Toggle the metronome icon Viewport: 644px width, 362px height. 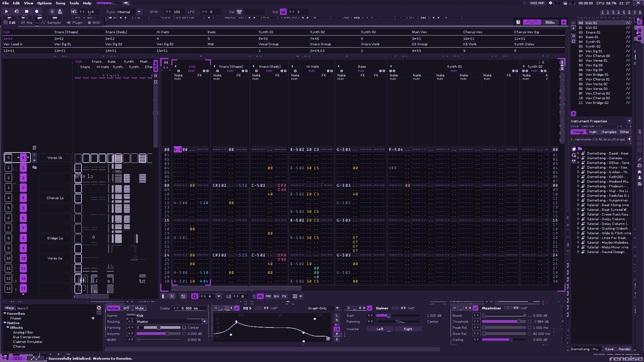pyautogui.click(x=60, y=11)
